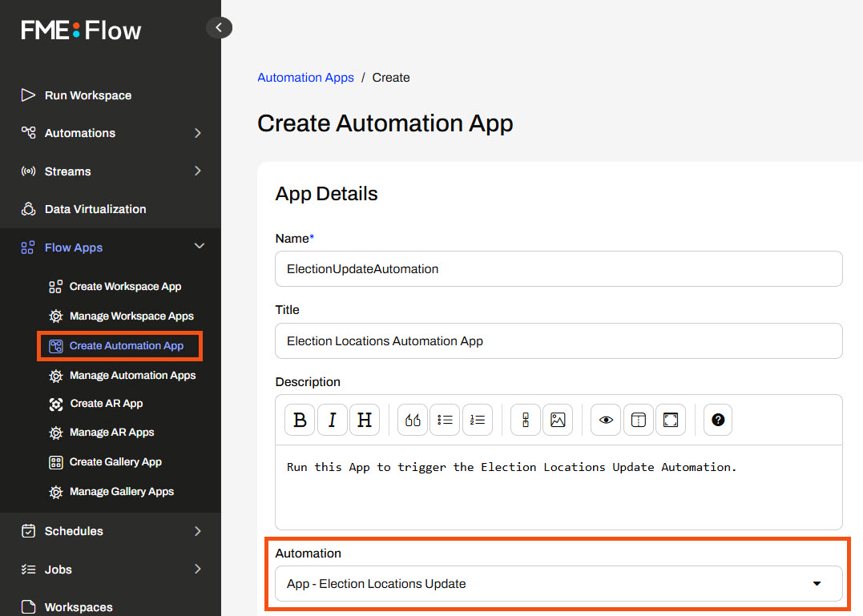863x616 pixels.
Task: Click the Jobs checklist icon
Action: pyautogui.click(x=28, y=570)
